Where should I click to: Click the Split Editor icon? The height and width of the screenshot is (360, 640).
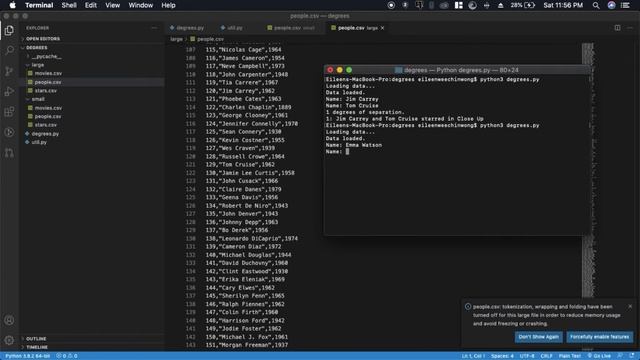click(617, 28)
